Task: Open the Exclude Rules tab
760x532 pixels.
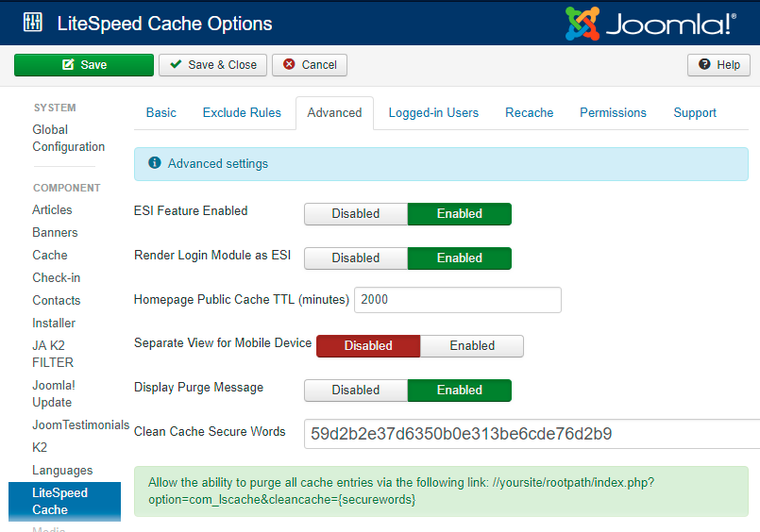Action: tap(242, 113)
